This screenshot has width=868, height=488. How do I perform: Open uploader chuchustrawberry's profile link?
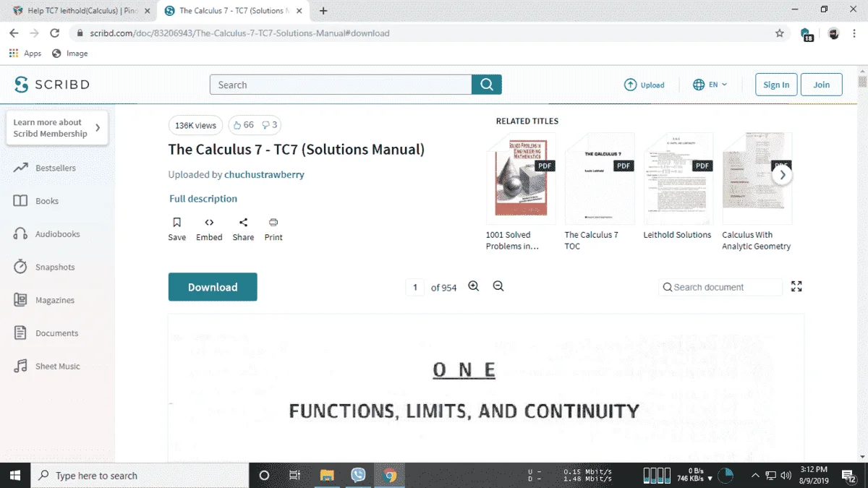(x=264, y=174)
